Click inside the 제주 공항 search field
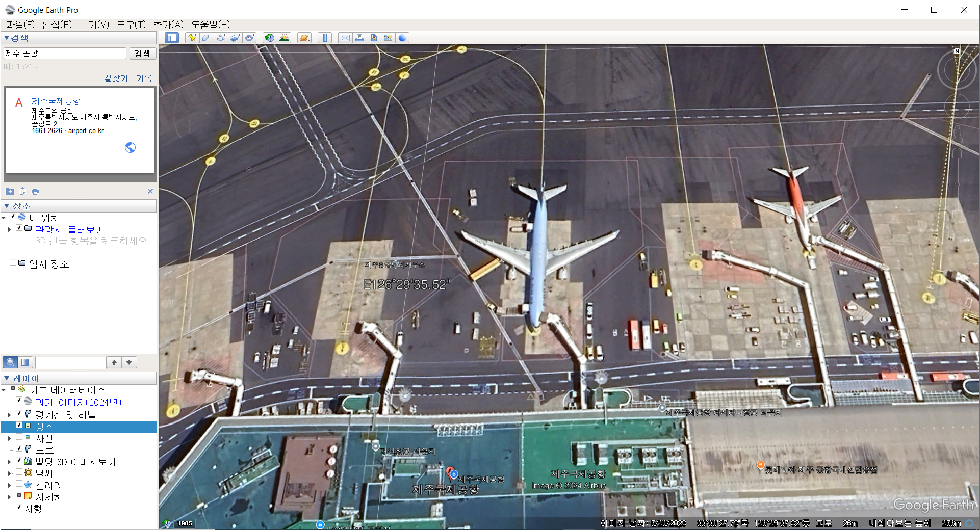 (x=65, y=53)
